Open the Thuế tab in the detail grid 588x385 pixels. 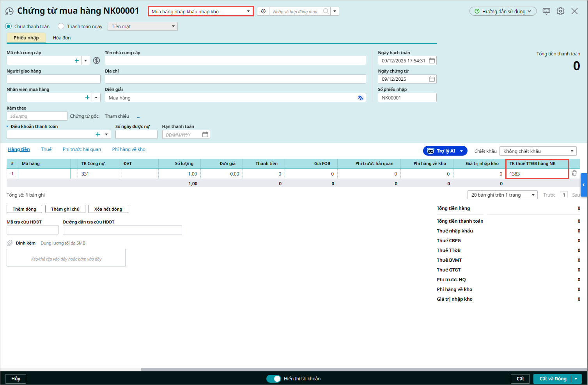46,149
